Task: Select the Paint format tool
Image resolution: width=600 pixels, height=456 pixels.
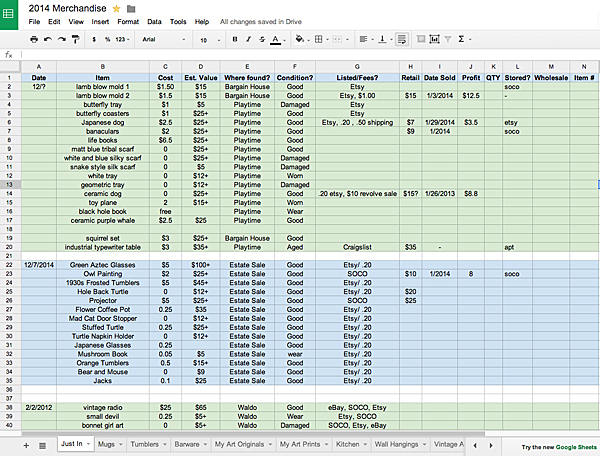Action: pos(75,39)
